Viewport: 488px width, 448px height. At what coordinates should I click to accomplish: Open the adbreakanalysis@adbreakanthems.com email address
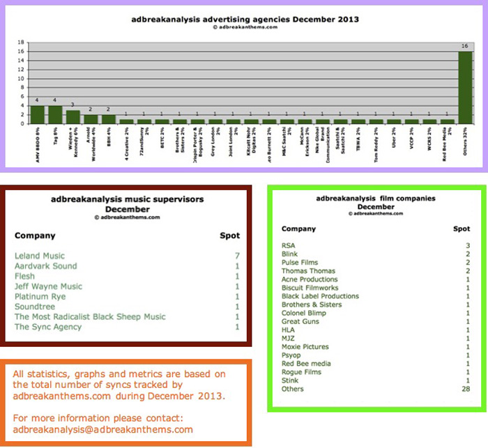[x=102, y=430]
